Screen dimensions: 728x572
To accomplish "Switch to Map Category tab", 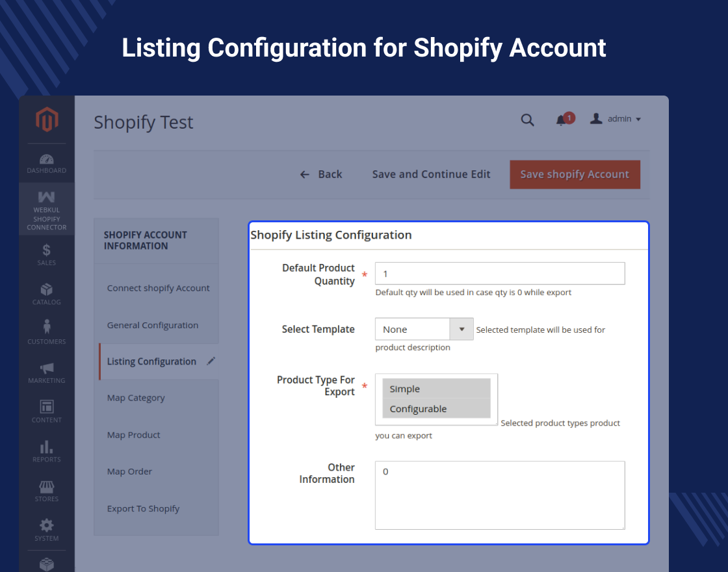I will point(136,398).
